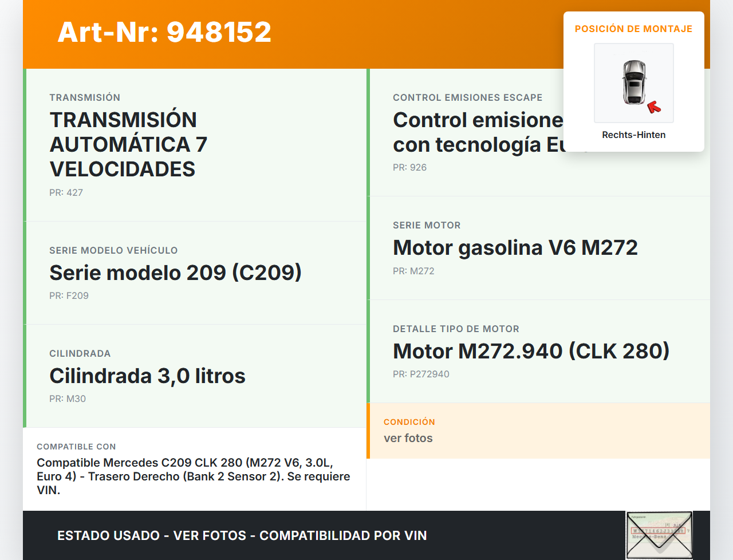Screen dimensions: 733x560
Task: Select 'TRANSMISIÓN AUTOMÁTICA 7 VELOCIDADES' value
Action: pos(128,144)
